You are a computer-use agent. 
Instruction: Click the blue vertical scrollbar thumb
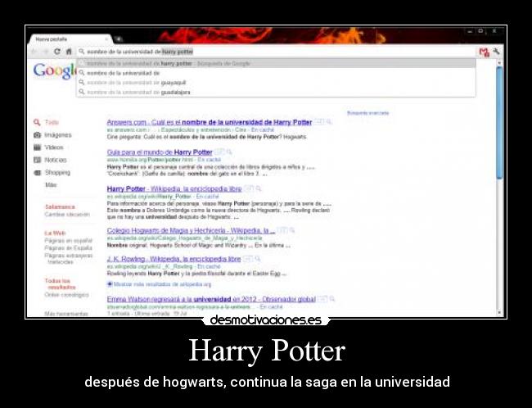click(499, 123)
